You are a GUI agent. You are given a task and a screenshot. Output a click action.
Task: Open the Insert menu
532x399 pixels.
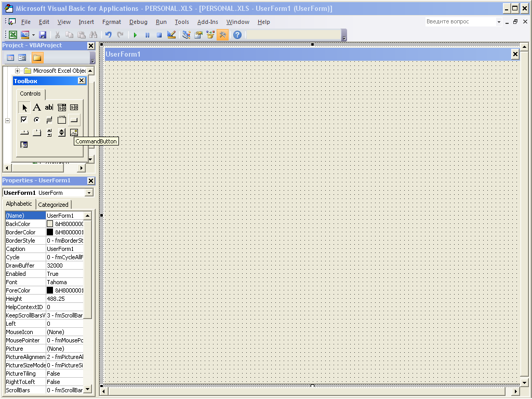pos(86,22)
